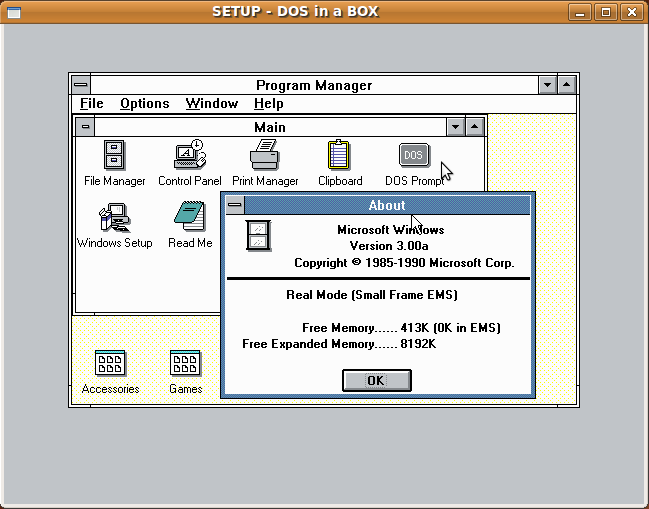Maximize the DOS in a BOX window
The image size is (649, 509).
[606, 12]
